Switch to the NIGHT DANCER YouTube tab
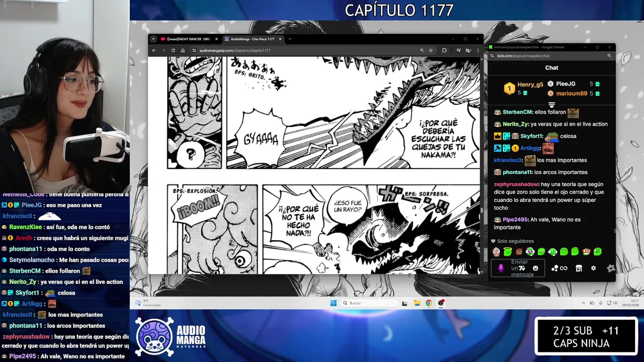 pos(189,39)
